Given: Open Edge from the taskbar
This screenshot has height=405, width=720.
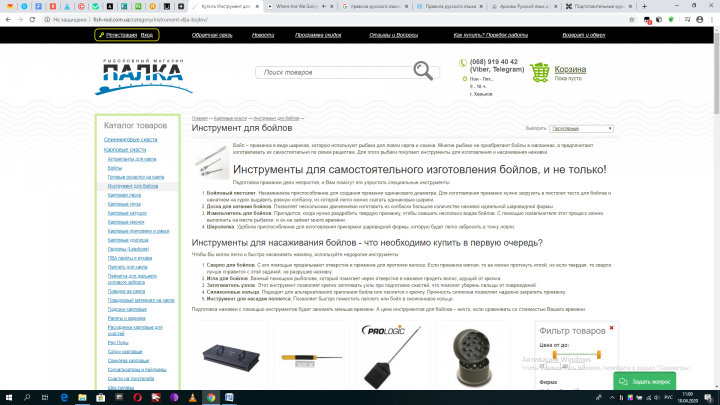Looking at the screenshot, I should pos(64,398).
